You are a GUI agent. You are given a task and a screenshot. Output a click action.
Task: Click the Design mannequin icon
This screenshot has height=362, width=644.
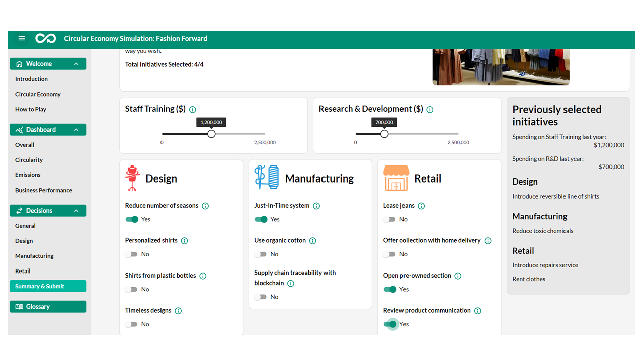click(133, 178)
